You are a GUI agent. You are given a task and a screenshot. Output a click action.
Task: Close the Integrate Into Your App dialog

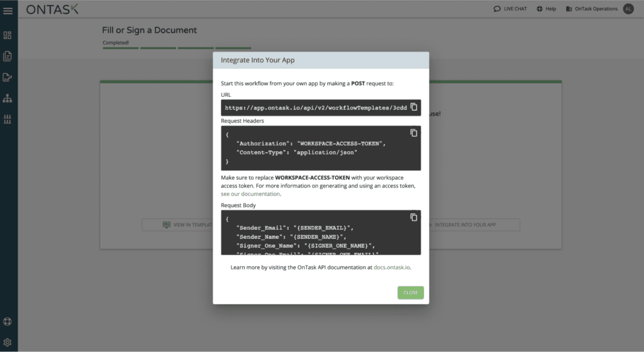410,292
